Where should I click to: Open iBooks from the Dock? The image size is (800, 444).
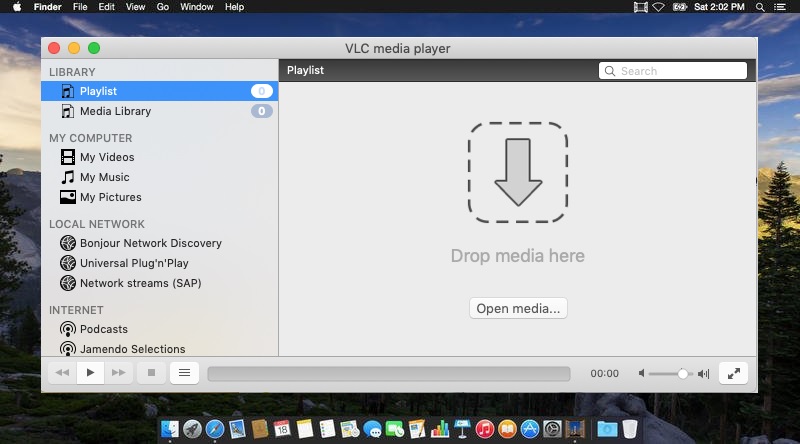pyautogui.click(x=507, y=429)
